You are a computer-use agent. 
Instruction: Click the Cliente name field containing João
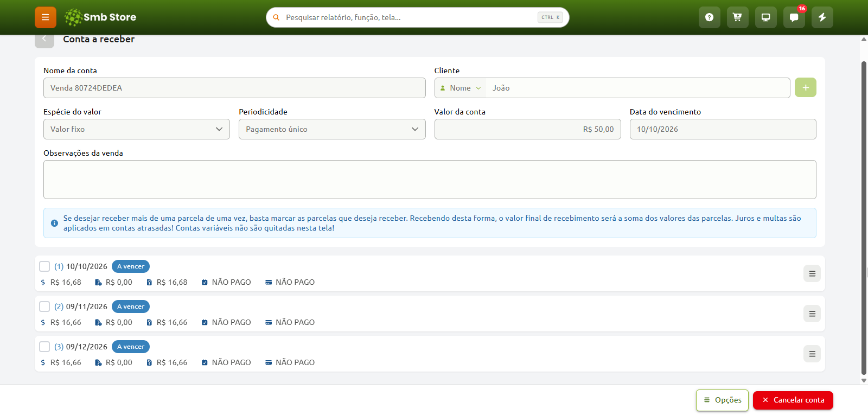tap(637, 88)
